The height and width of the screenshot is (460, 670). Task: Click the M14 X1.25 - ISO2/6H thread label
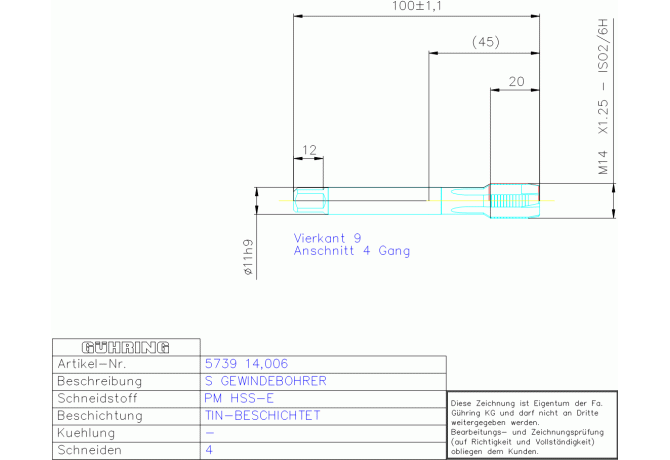(x=603, y=97)
